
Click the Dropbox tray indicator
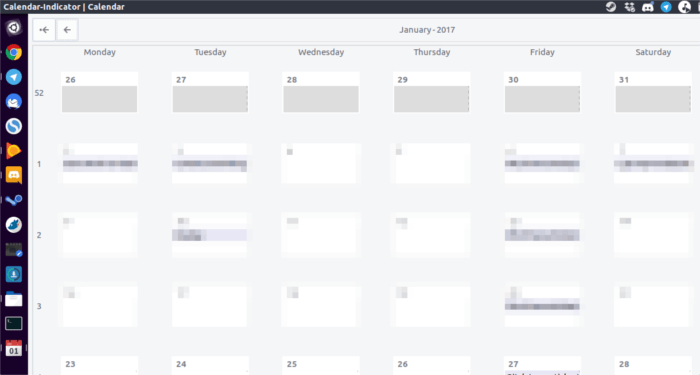(629, 7)
